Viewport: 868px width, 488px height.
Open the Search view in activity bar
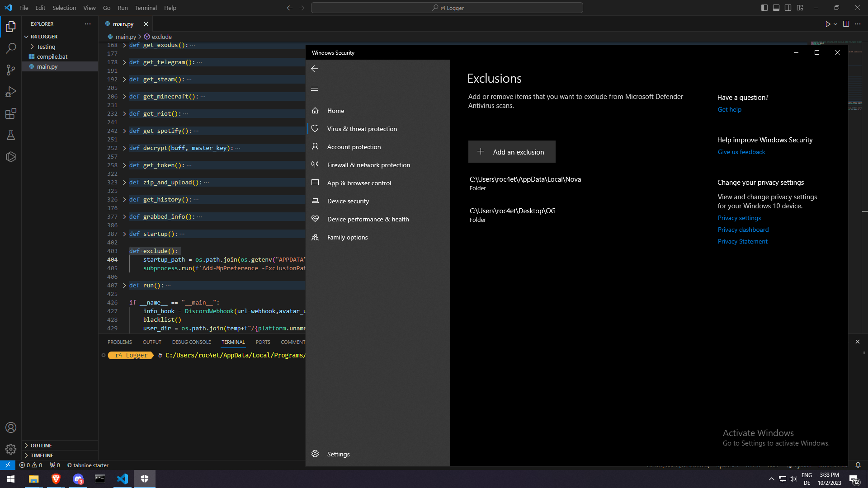pos(11,48)
